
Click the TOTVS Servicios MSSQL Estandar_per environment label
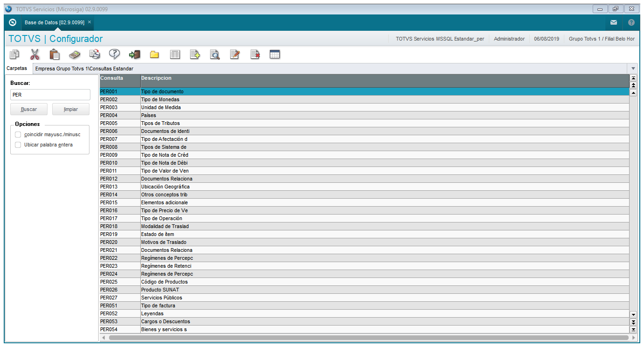point(439,39)
